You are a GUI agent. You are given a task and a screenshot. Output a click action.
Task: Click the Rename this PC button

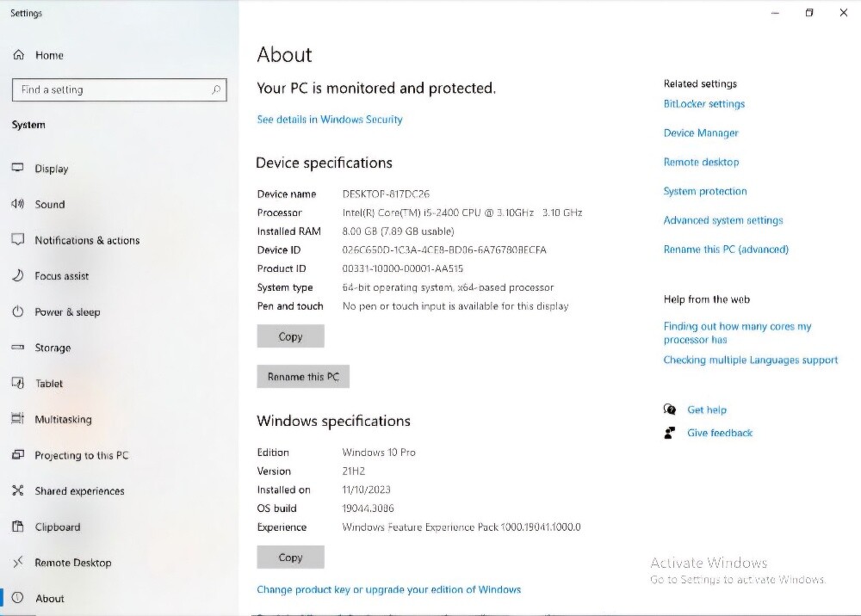pos(303,376)
